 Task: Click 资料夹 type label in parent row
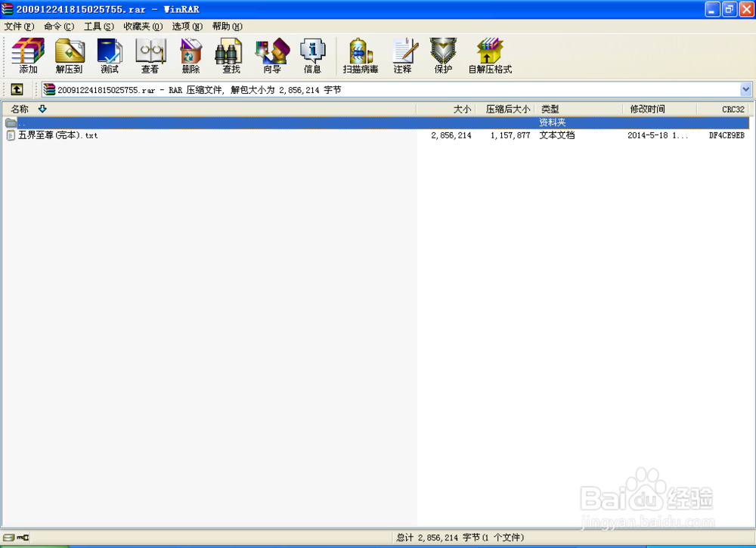pyautogui.click(x=553, y=122)
